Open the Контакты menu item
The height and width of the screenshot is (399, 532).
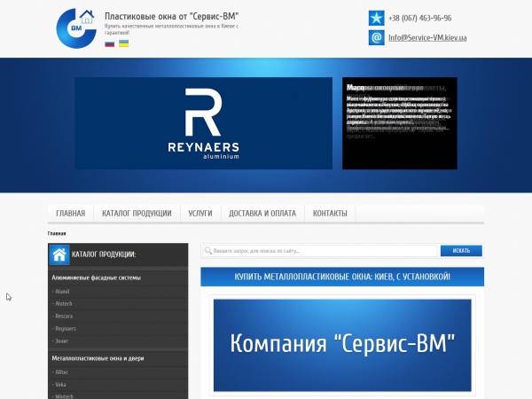point(330,214)
